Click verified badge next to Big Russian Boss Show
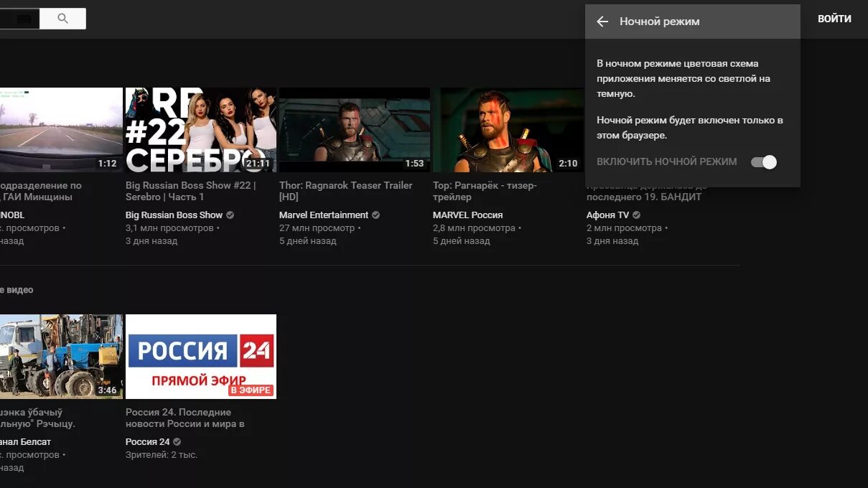This screenshot has height=488, width=868. click(x=230, y=215)
